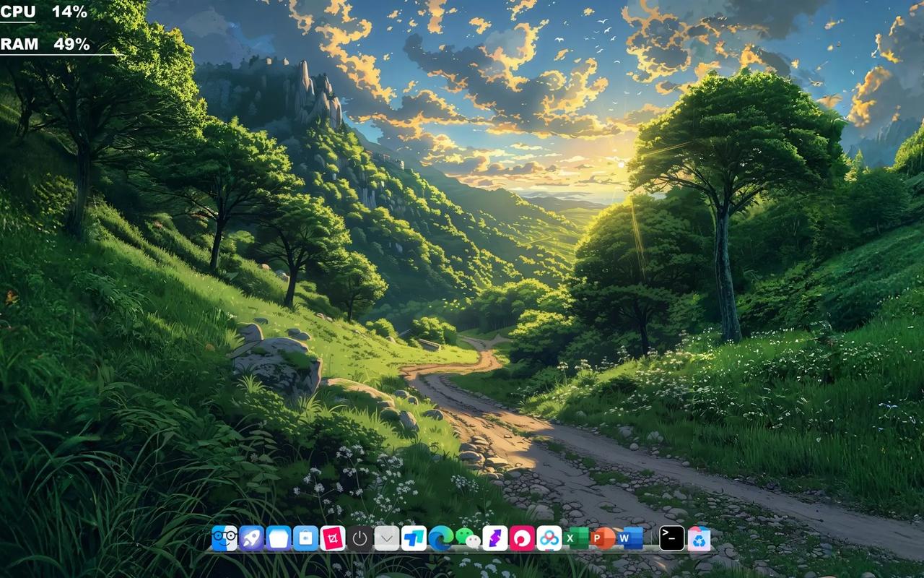
Task: Open the purple lightning arrow app
Action: (x=494, y=538)
